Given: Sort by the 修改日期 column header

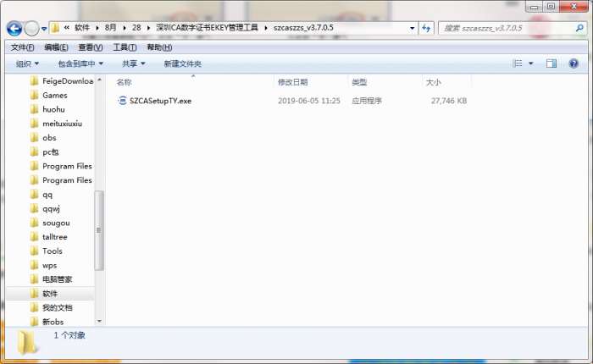Looking at the screenshot, I should pyautogui.click(x=292, y=82).
